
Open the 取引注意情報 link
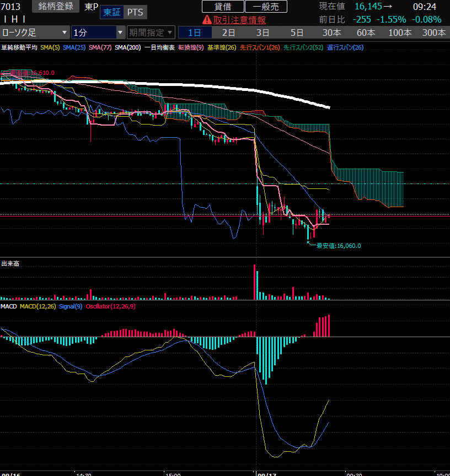tap(239, 19)
